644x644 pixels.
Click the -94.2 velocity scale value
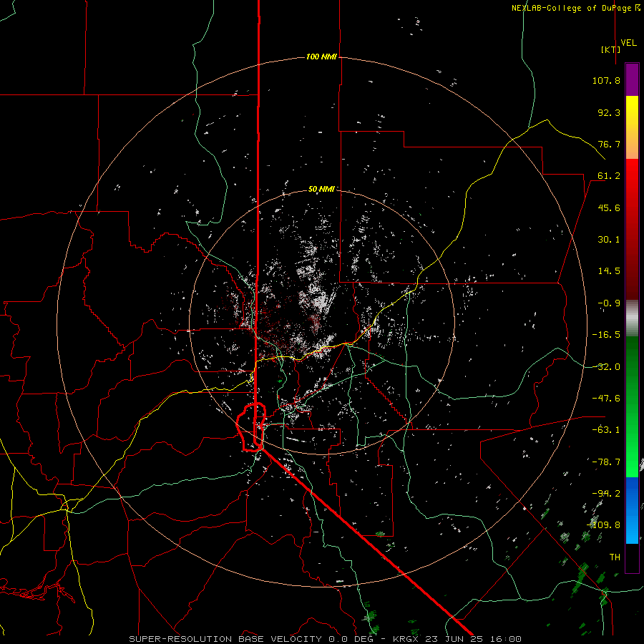pyautogui.click(x=606, y=494)
